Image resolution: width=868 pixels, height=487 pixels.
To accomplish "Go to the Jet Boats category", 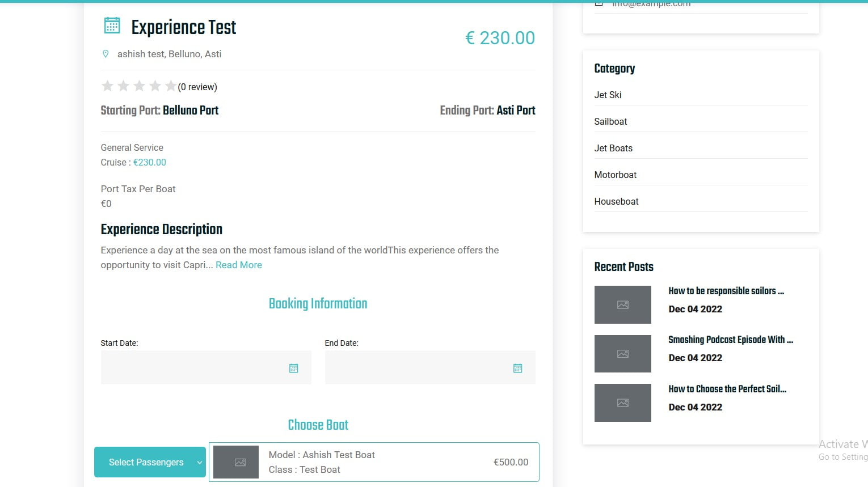I will coord(613,148).
